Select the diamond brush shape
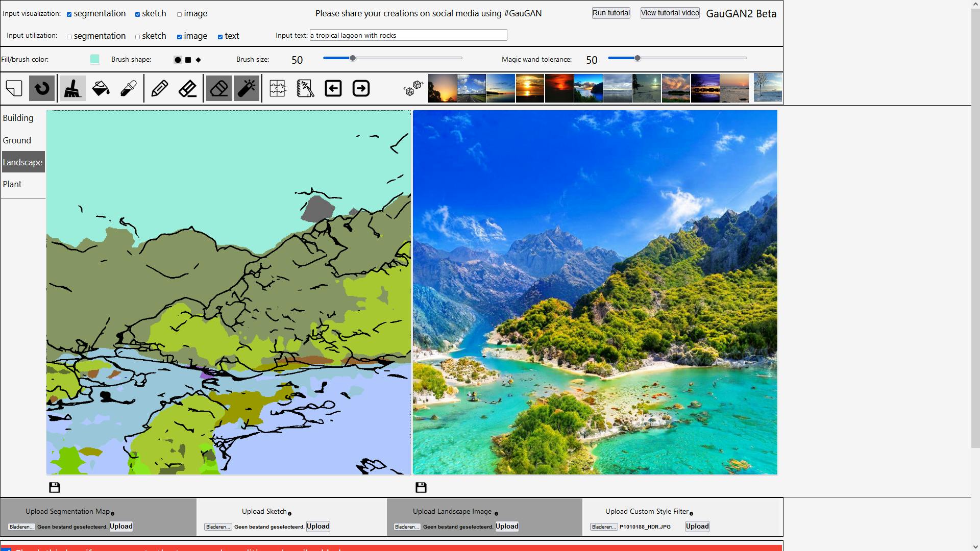 [x=199, y=60]
